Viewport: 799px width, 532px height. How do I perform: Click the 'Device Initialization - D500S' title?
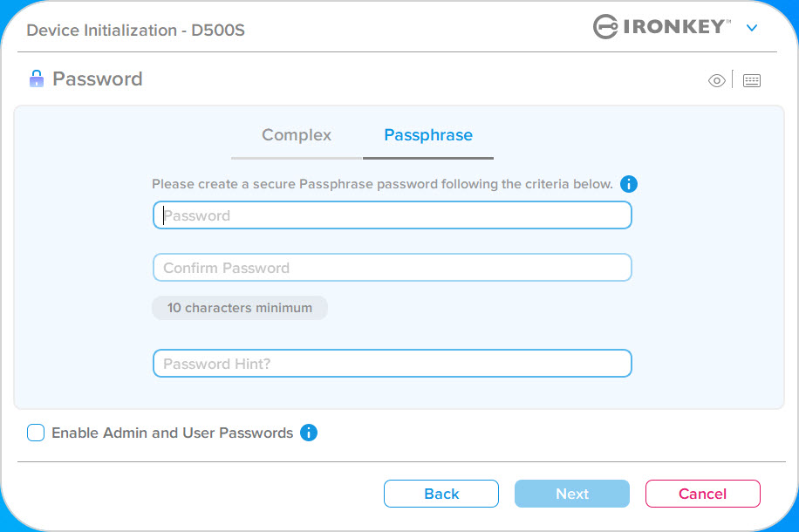coord(135,30)
